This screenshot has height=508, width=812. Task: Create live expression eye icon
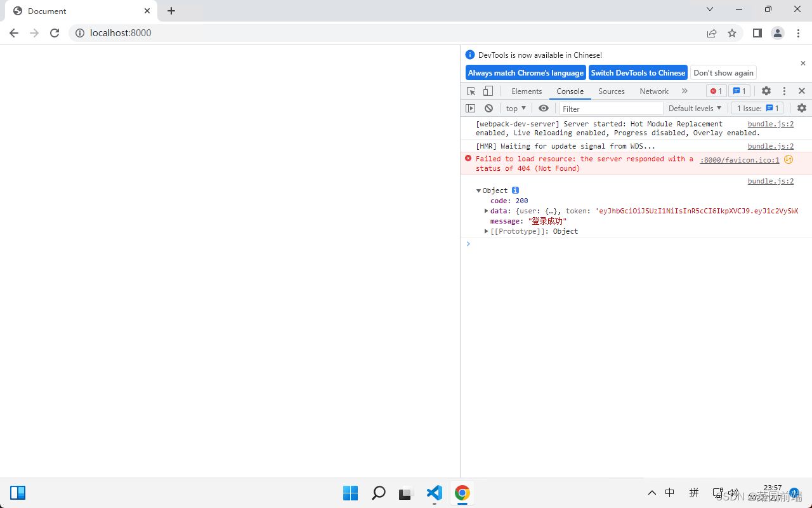point(544,109)
